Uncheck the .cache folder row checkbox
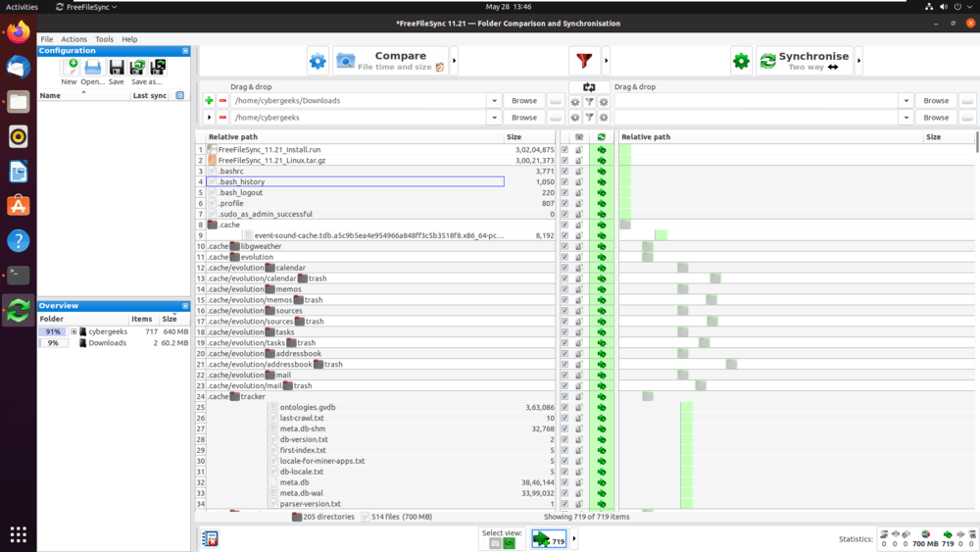 (565, 226)
